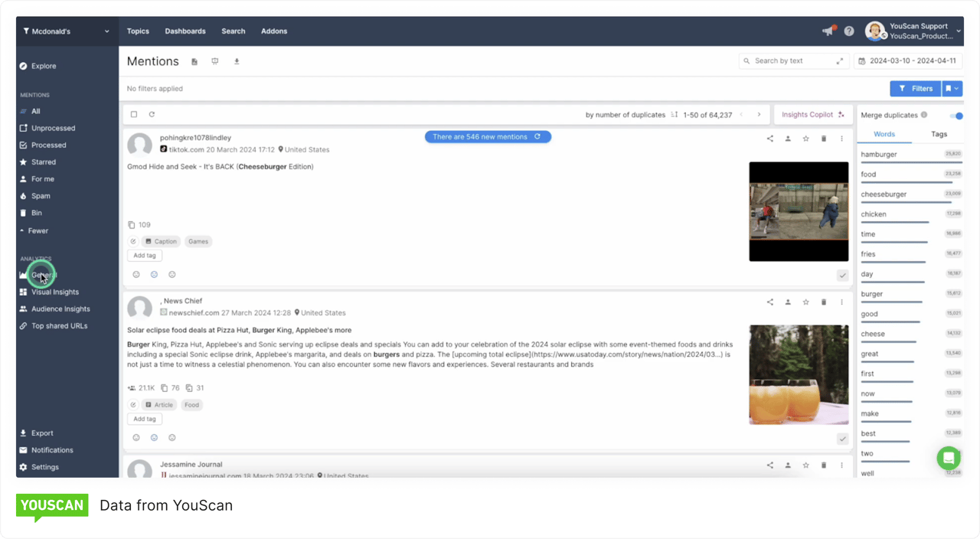Share the pohingkre1078lindley mention
This screenshot has width=980, height=539.
(x=770, y=139)
